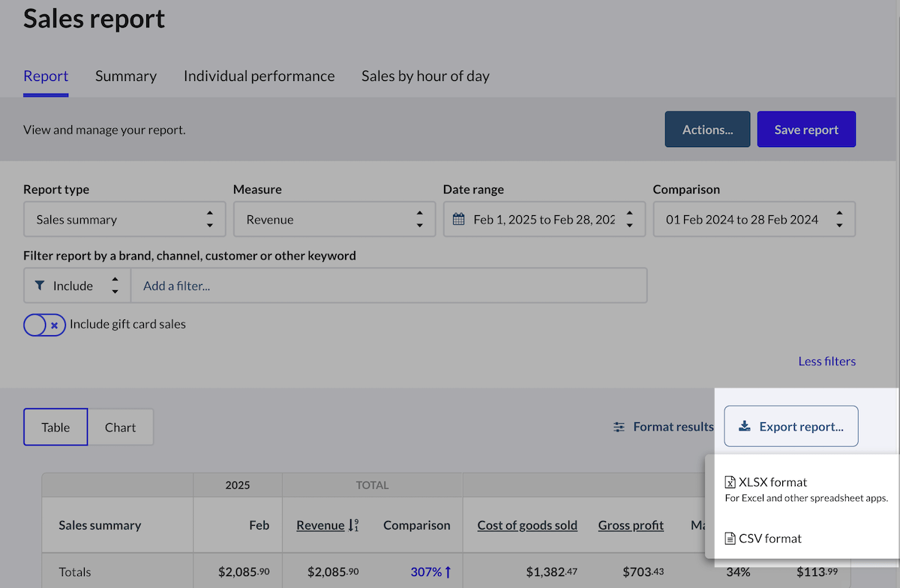The height and width of the screenshot is (588, 900).
Task: Click the CSV file icon
Action: click(x=730, y=538)
